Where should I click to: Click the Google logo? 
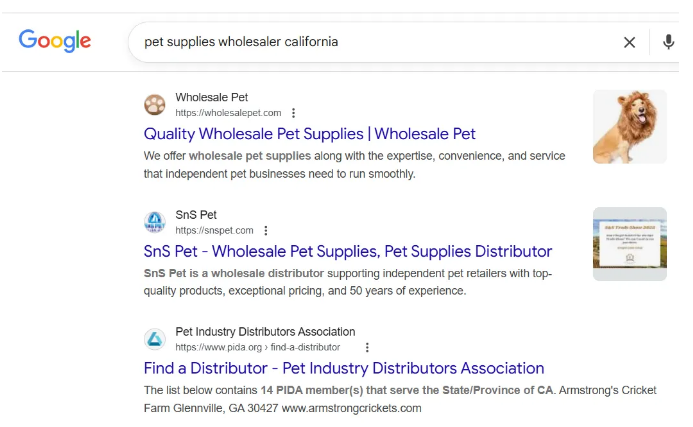click(55, 41)
